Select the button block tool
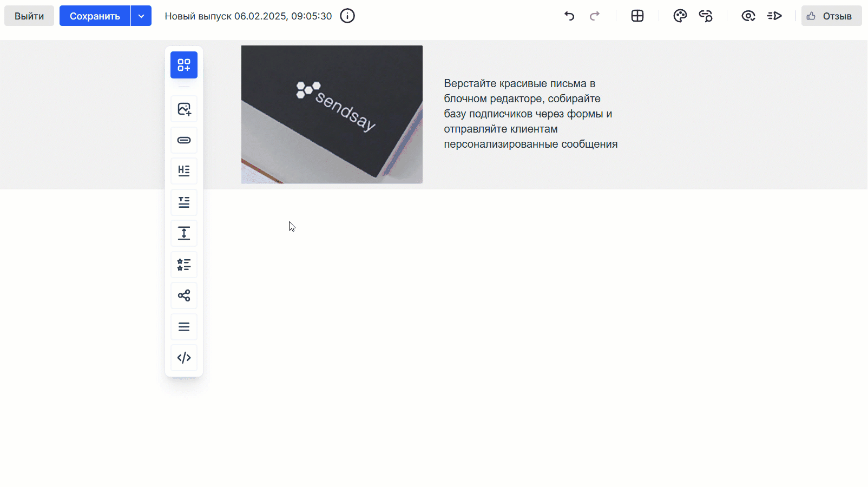This screenshot has height=487, width=868. [184, 140]
